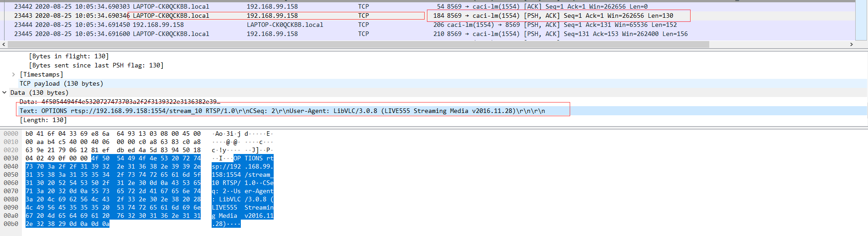
Task: Select the [Length: 130] field
Action: (43, 120)
